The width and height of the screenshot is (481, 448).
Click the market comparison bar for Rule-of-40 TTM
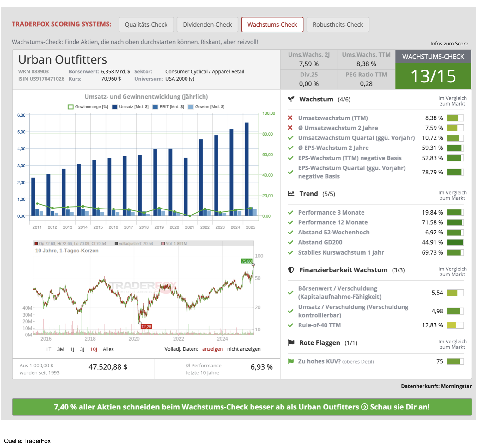tap(455, 325)
